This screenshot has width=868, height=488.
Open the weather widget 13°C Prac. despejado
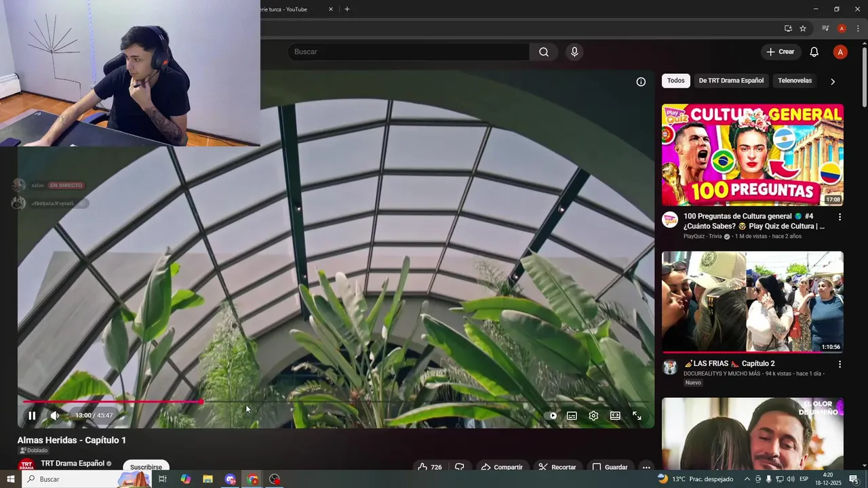695,479
